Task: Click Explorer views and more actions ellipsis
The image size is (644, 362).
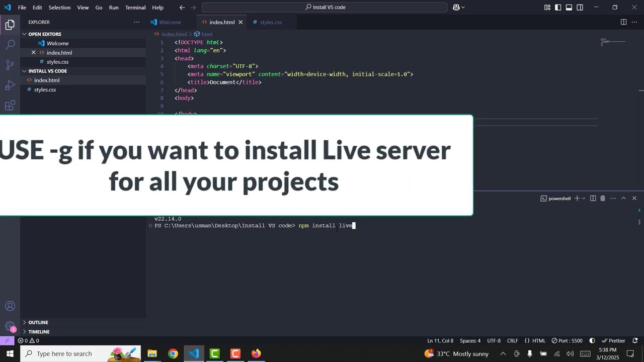Action: coord(136,22)
